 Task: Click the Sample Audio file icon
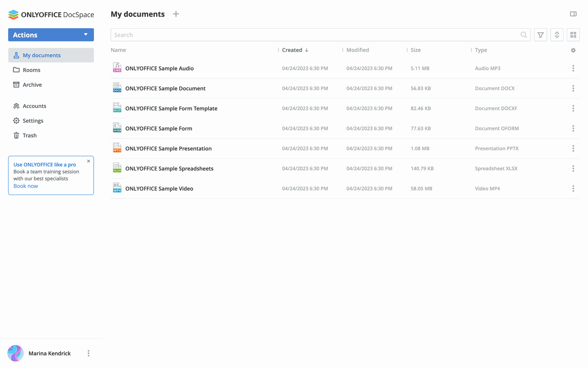pyautogui.click(x=117, y=67)
